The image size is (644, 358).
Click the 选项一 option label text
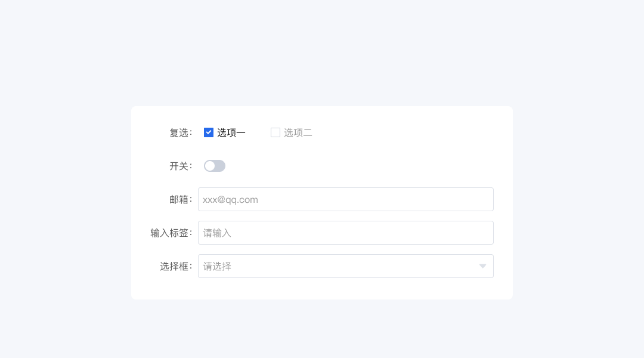[231, 132]
